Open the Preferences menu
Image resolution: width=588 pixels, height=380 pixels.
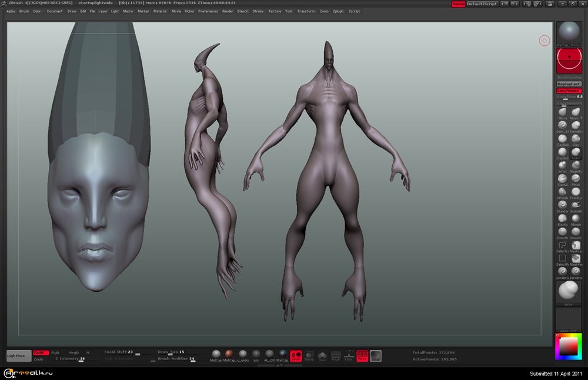(x=208, y=11)
